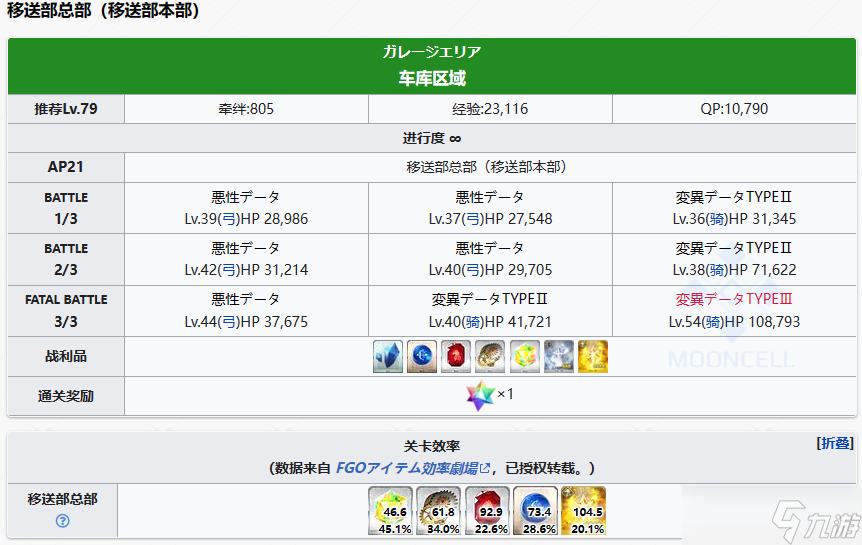Image resolution: width=862 pixels, height=545 pixels.
Task: Open the gear item icon in 战利品 row
Action: pyautogui.click(x=491, y=357)
